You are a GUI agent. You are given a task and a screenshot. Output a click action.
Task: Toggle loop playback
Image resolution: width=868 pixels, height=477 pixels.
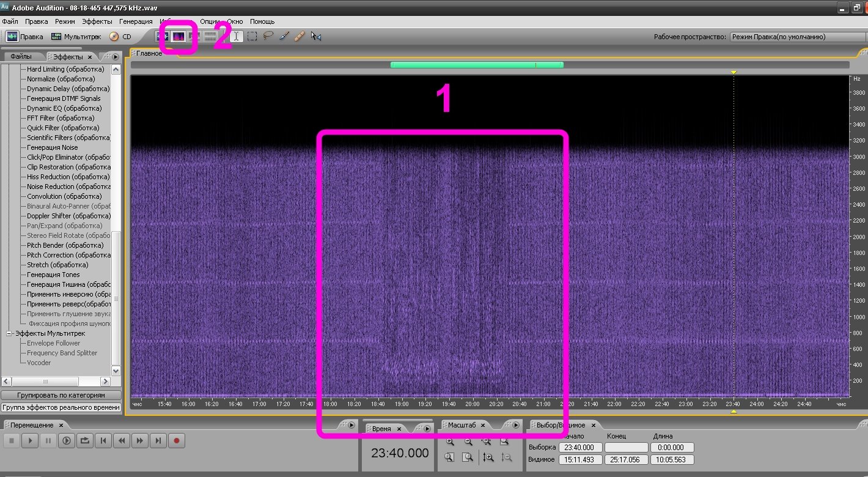[x=85, y=440]
